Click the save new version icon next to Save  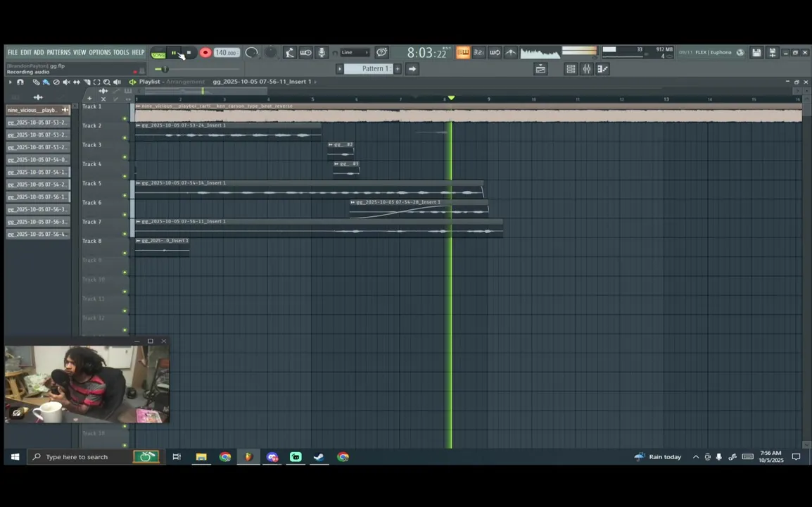pyautogui.click(x=772, y=52)
